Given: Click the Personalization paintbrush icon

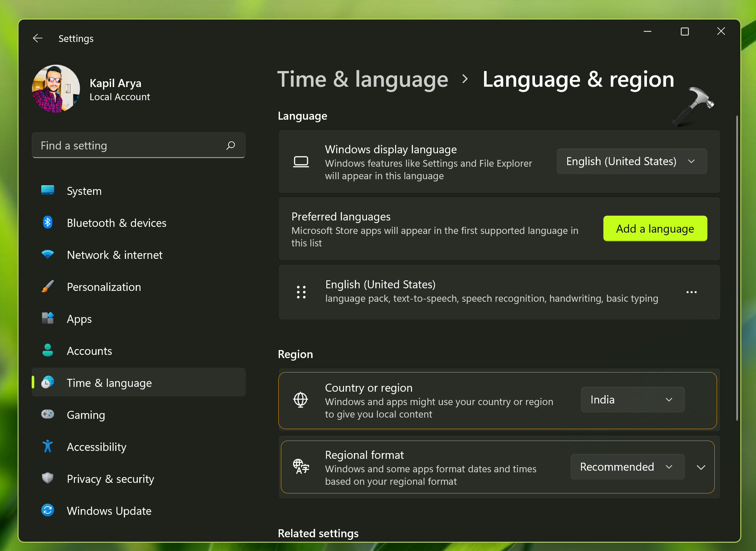Looking at the screenshot, I should point(48,286).
